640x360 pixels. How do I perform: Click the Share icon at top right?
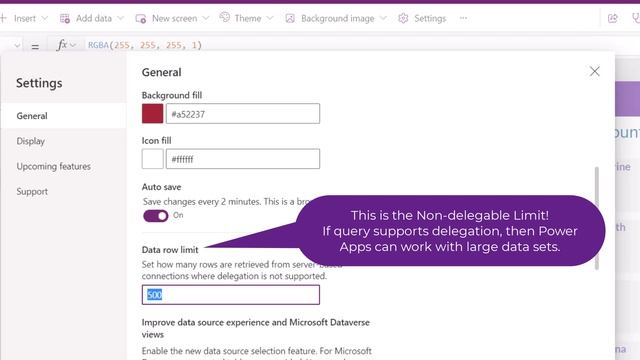[x=613, y=18]
